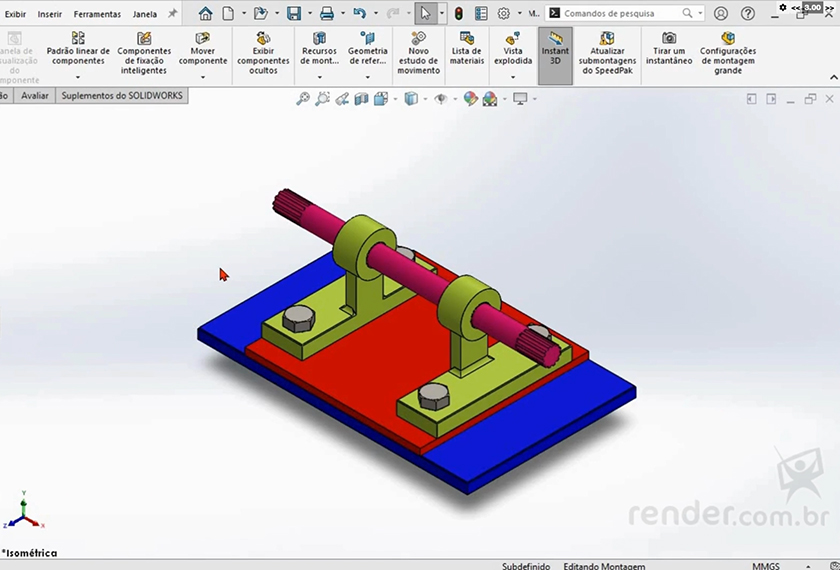840x570 pixels.
Task: Switch to Suplementos do SOLIDWORKS tab
Action: coord(124,96)
